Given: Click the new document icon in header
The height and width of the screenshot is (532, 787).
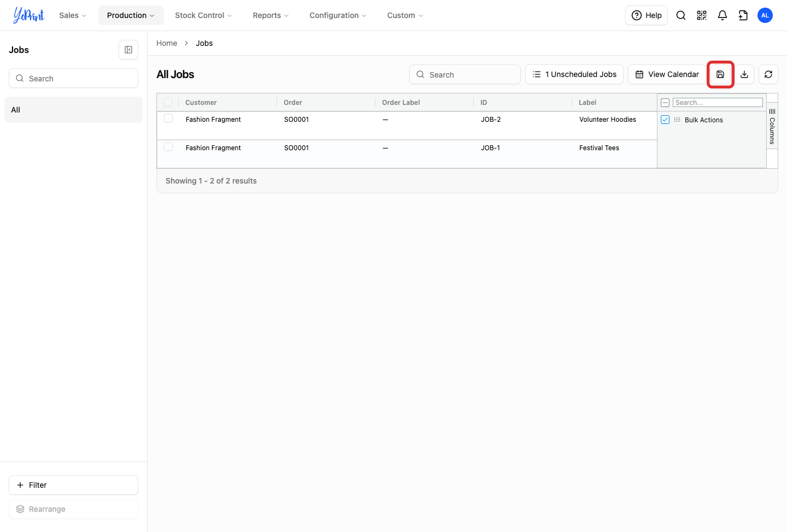Looking at the screenshot, I should click(743, 15).
